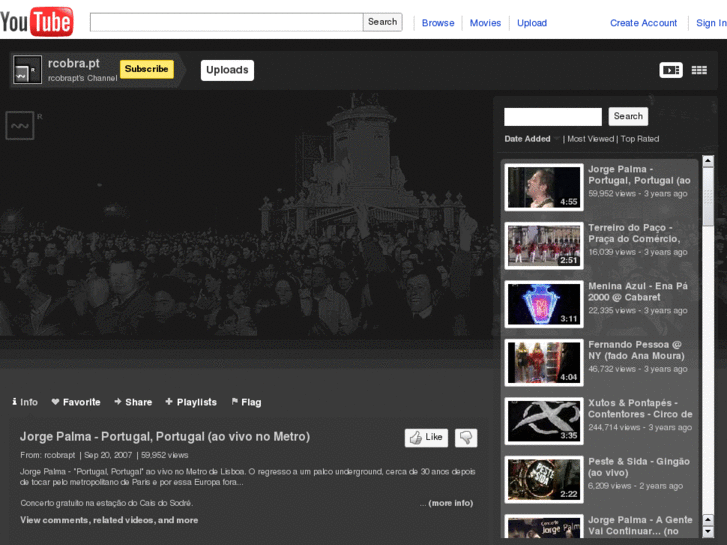Open the Favorite tab
This screenshot has height=545, width=727.
(x=76, y=402)
